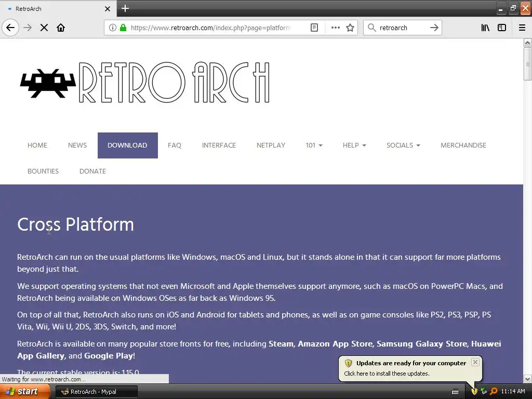The width and height of the screenshot is (532, 399).
Task: Open the browser hamburger menu
Action: pyautogui.click(x=522, y=28)
